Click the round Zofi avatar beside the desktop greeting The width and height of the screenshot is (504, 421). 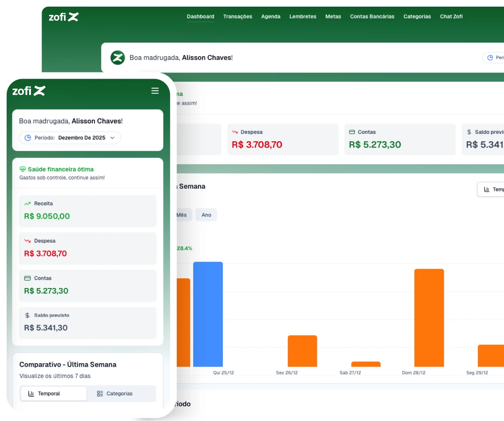point(118,57)
